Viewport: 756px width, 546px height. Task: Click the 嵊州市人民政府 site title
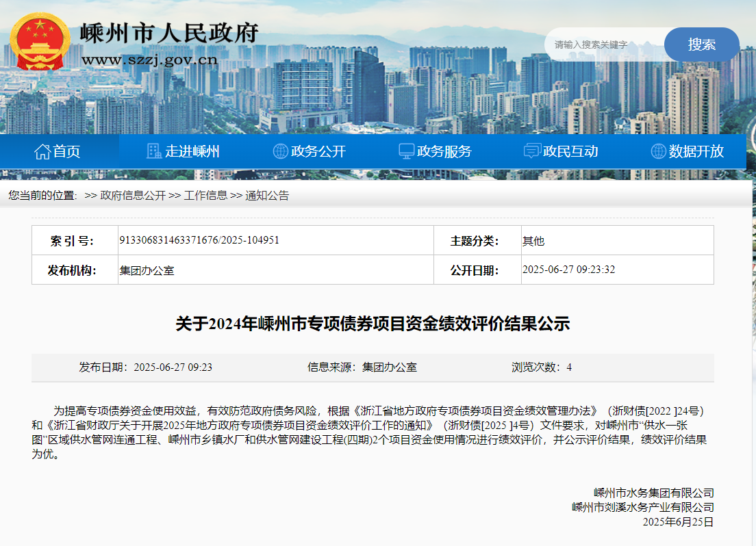pos(169,33)
